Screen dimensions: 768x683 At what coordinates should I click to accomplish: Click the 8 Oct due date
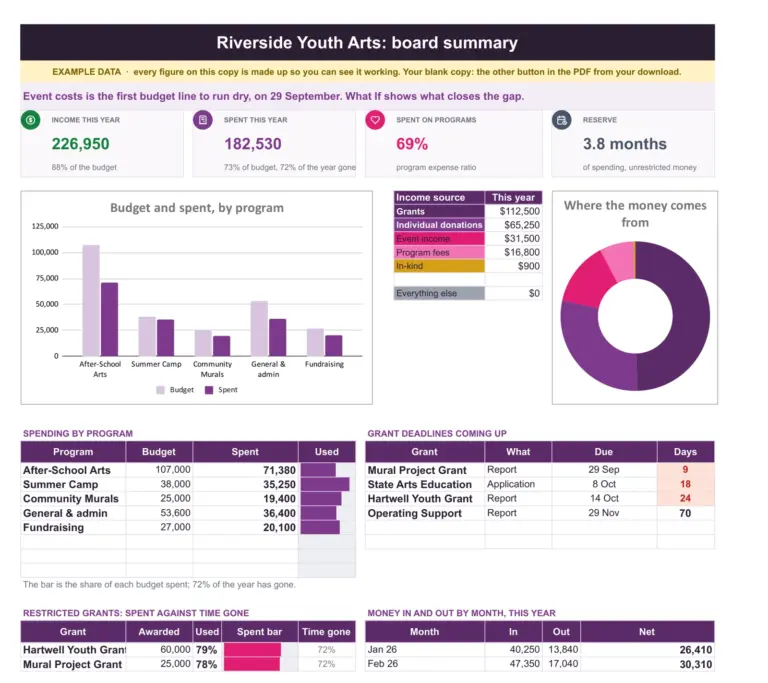(x=604, y=484)
